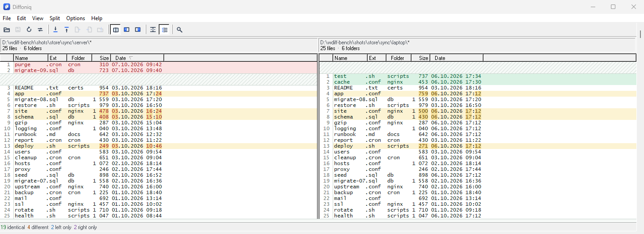Select deploy .sh row in left pane
This screenshot has width=644, height=234.
(x=158, y=146)
